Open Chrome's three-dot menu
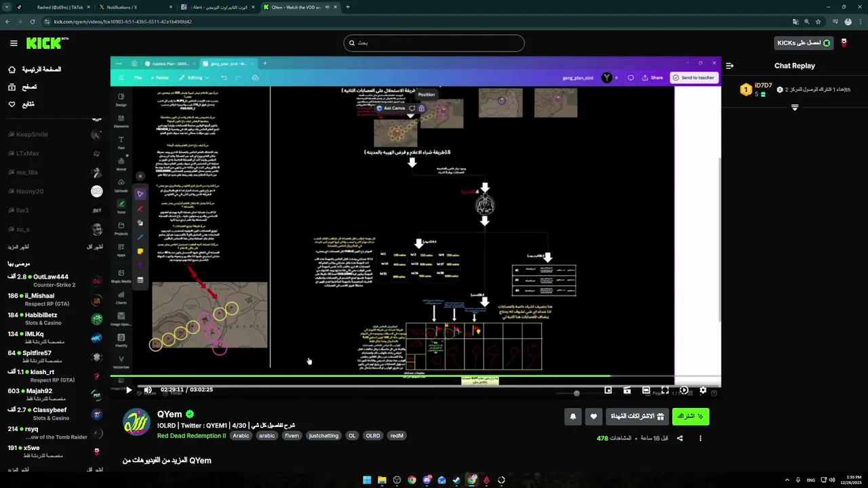Image resolution: width=868 pixels, height=488 pixels. coord(860,22)
